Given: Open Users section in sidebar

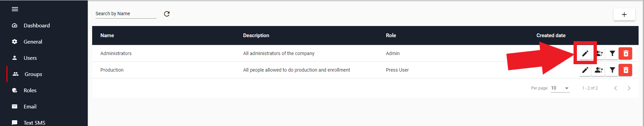Looking at the screenshot, I should (x=30, y=58).
